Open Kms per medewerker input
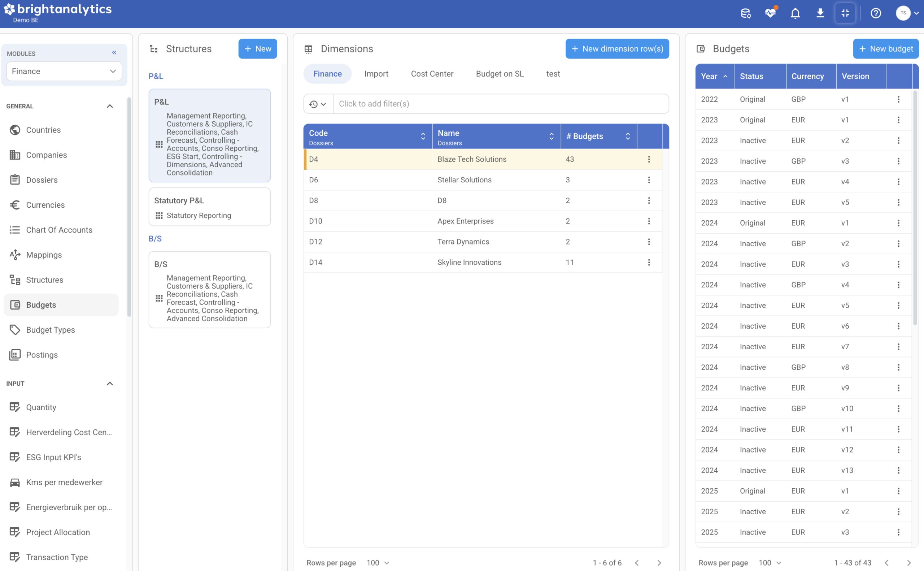The height and width of the screenshot is (571, 924). coord(61,482)
